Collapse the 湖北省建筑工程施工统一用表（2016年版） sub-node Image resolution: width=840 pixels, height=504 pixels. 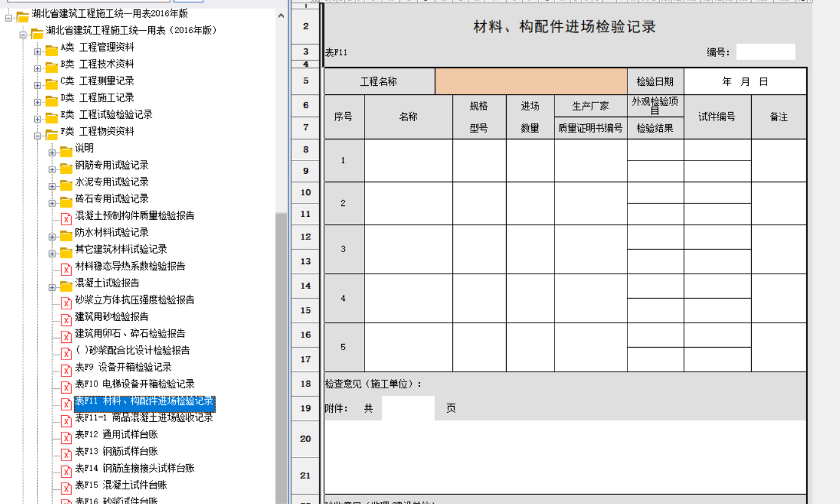tap(23, 35)
